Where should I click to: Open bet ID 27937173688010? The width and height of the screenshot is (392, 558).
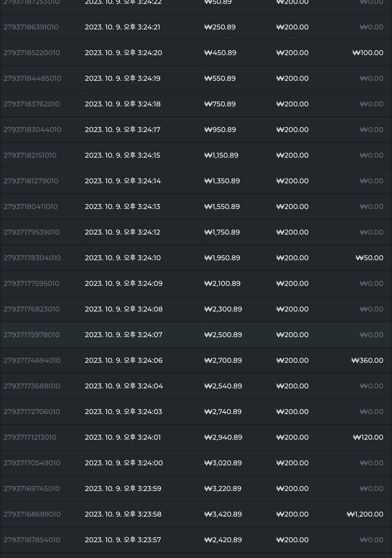point(32,386)
